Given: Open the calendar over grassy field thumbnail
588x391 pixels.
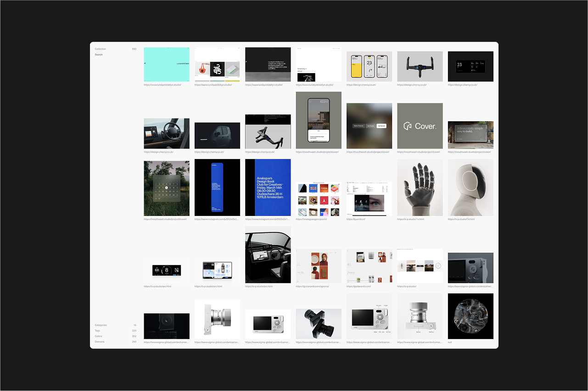Looking at the screenshot, I should (167, 188).
